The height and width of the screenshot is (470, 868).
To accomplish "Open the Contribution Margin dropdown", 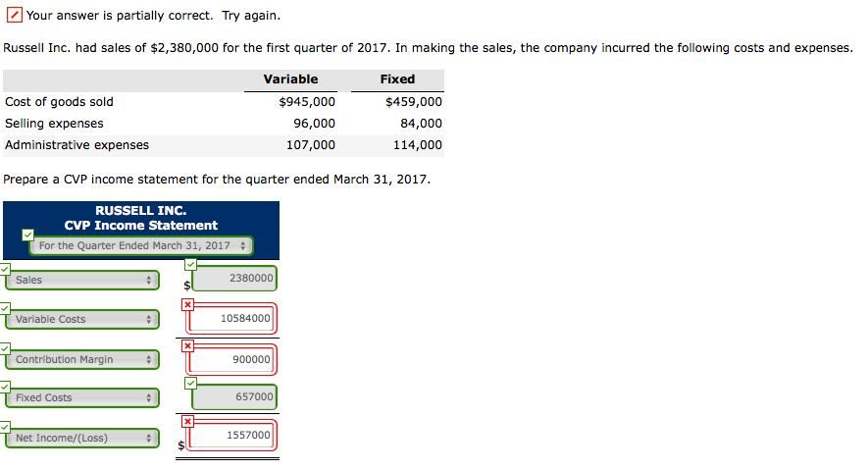I will [x=83, y=359].
